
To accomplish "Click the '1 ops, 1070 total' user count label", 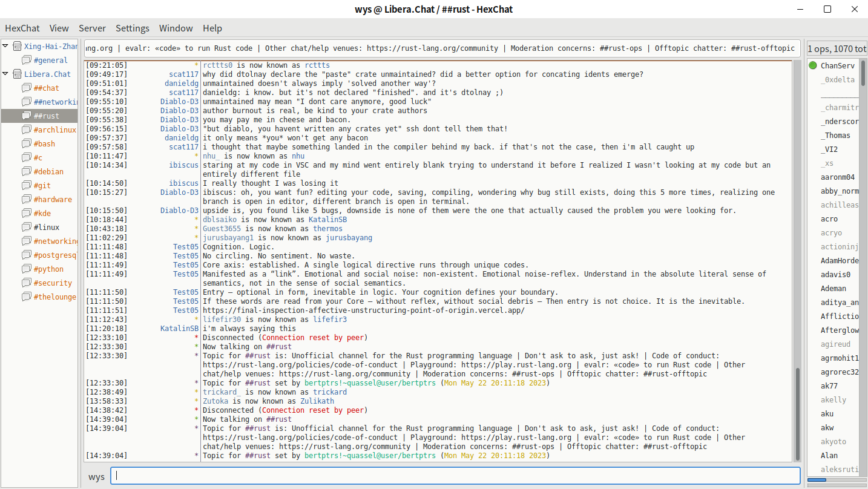I will (x=836, y=48).
